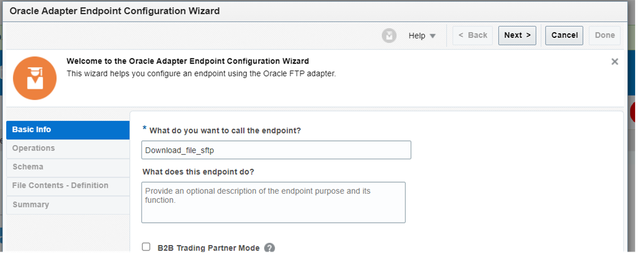Focus the endpoint name field with Download_file_sftp
Screen dimensions: 644x260
point(276,150)
